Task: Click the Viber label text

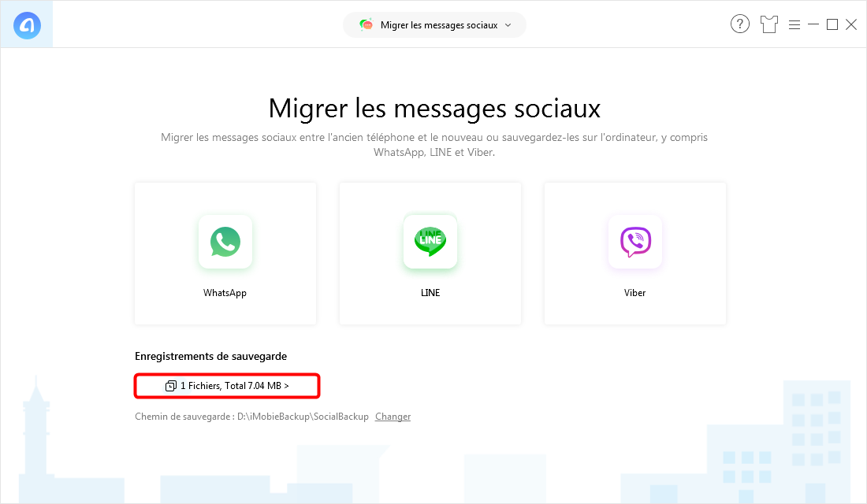Action: coord(634,293)
